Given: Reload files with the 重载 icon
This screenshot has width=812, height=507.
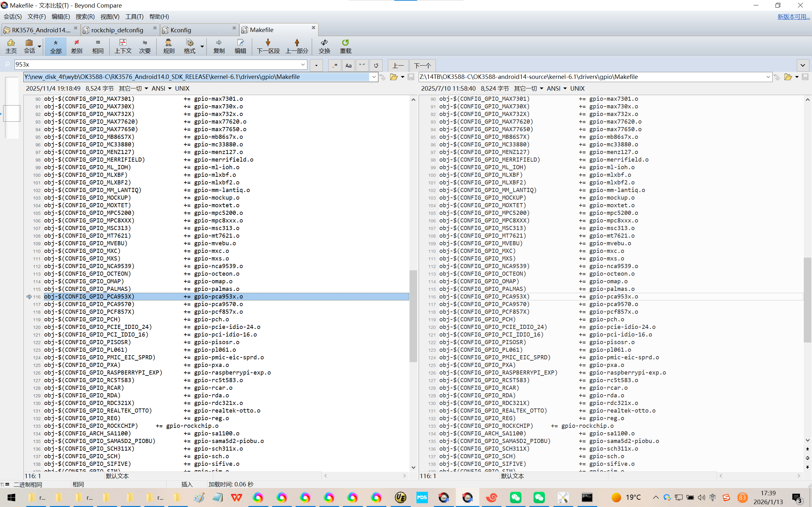Looking at the screenshot, I should pos(345,46).
